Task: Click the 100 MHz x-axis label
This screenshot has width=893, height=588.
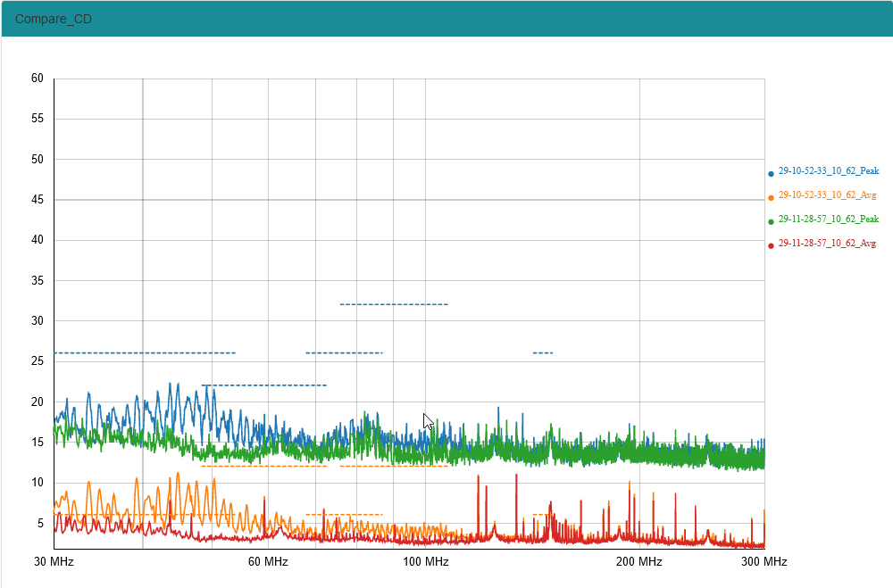Action: point(425,562)
